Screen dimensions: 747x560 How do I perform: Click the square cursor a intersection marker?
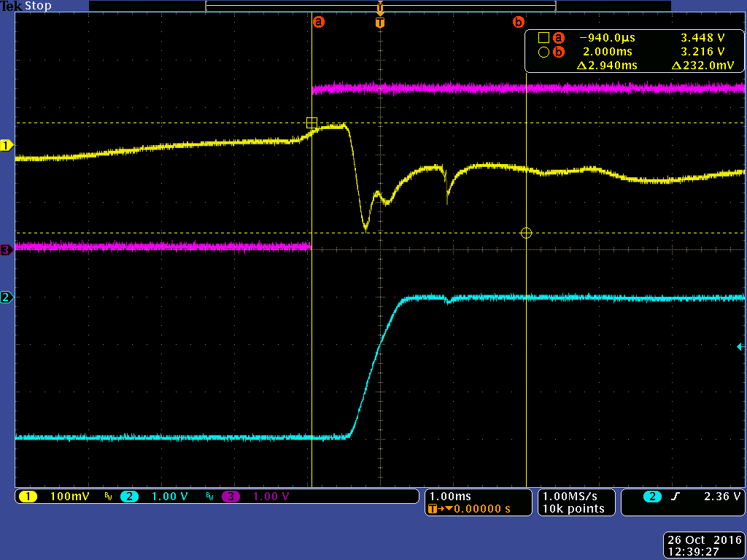click(x=311, y=122)
